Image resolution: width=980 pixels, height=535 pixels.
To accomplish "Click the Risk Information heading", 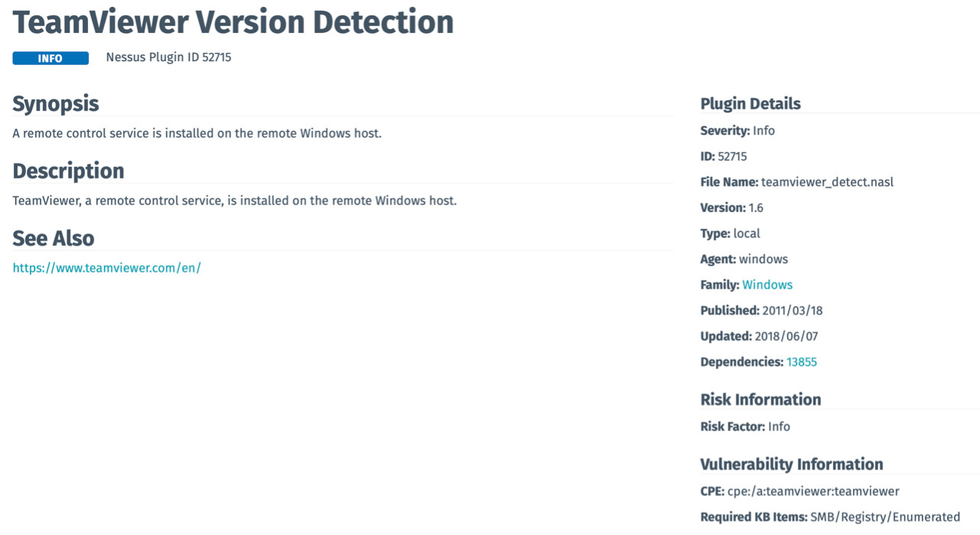I will [760, 400].
